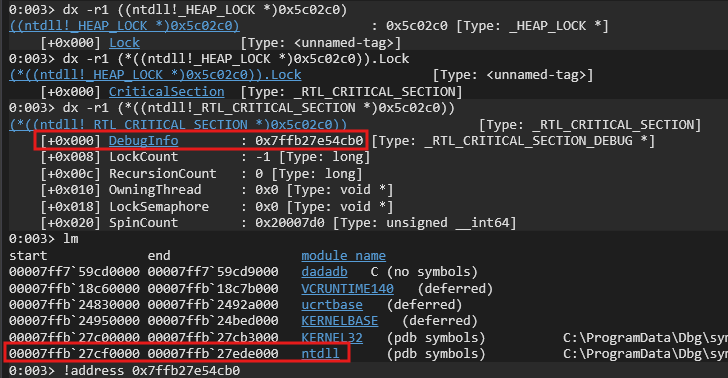Click the !address 0x7ffb27e54cb0 command line
Image resolution: width=728 pixels, height=378 pixels.
(124, 371)
